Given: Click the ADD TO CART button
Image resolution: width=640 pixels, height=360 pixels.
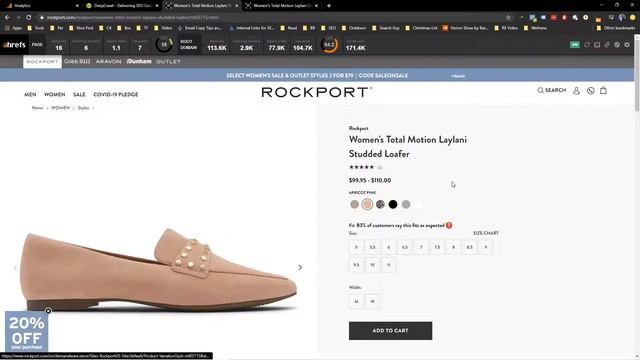Looking at the screenshot, I should click(390, 331).
